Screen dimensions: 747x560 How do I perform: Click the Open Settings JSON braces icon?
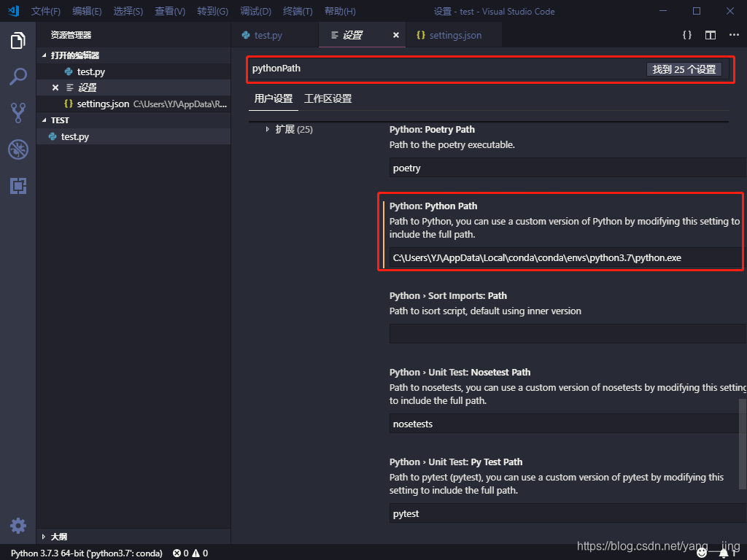[x=687, y=35]
